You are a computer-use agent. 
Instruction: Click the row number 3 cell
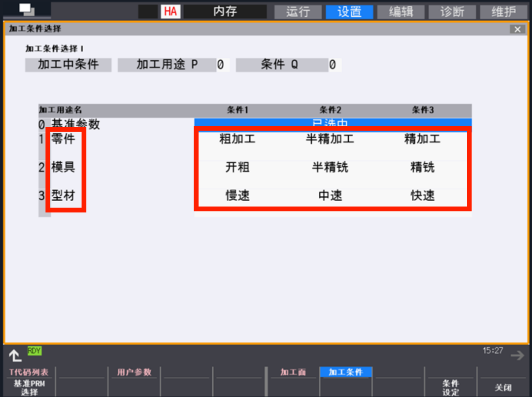[42, 196]
